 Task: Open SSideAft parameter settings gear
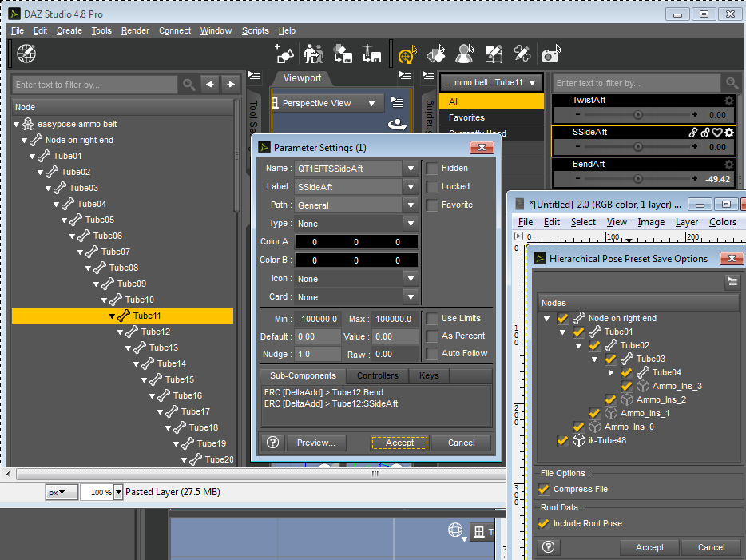(x=729, y=133)
